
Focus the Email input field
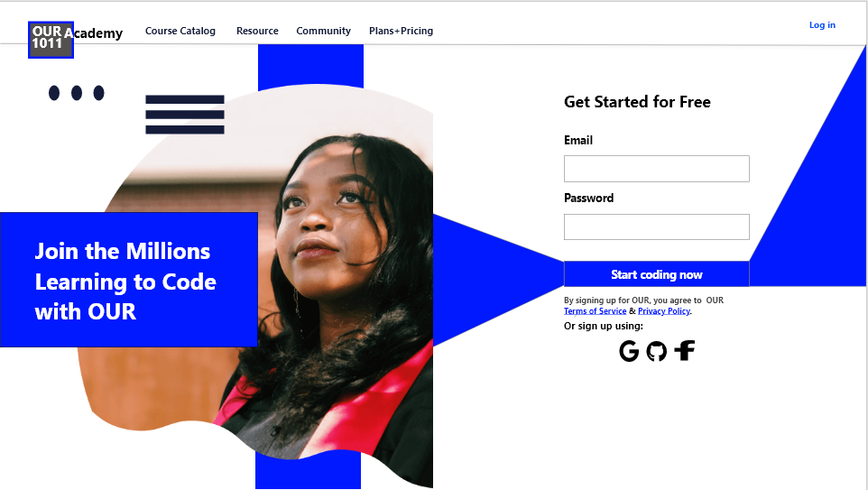[657, 169]
